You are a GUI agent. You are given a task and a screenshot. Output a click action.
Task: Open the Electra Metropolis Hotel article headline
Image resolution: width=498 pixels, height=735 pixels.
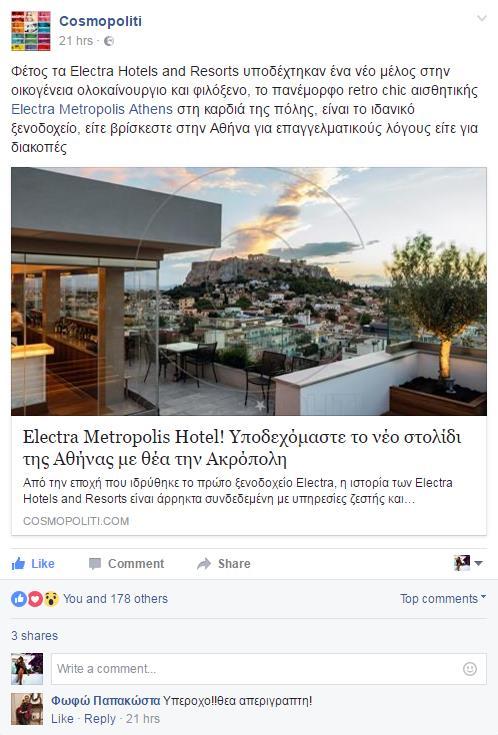coord(242,448)
